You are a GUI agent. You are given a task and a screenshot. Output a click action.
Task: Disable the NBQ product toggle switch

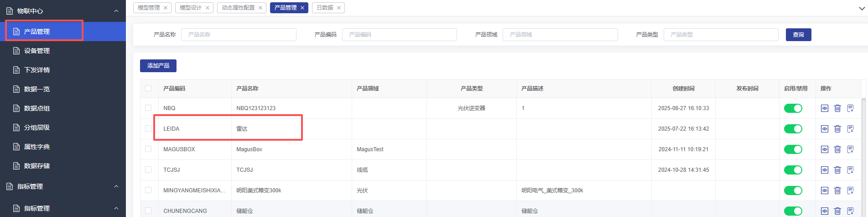click(x=793, y=108)
